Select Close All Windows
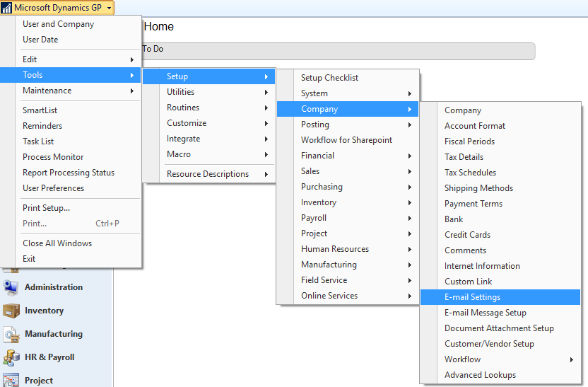Screen dimensions: 588x387 71,243
